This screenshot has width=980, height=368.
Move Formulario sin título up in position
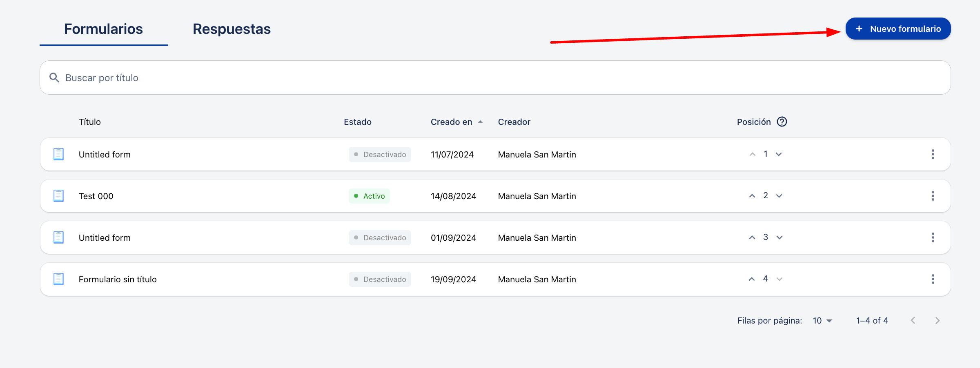point(752,279)
